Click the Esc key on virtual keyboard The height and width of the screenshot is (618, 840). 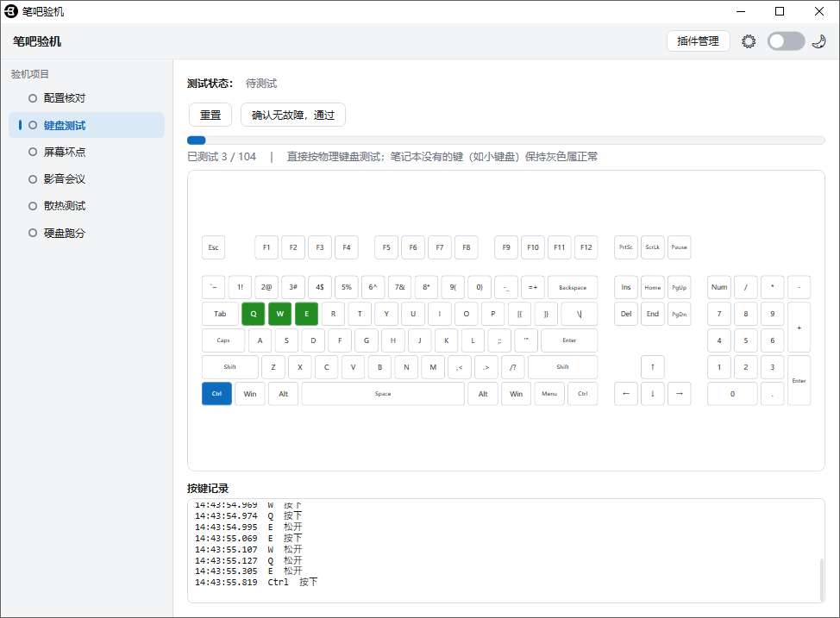(x=213, y=247)
